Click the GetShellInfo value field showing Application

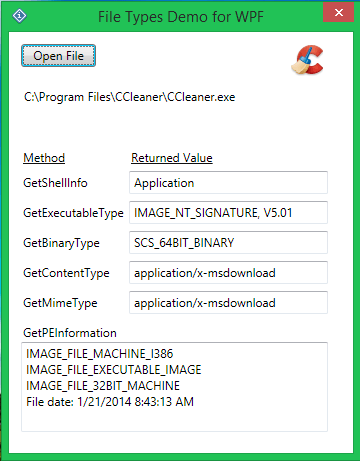(228, 183)
